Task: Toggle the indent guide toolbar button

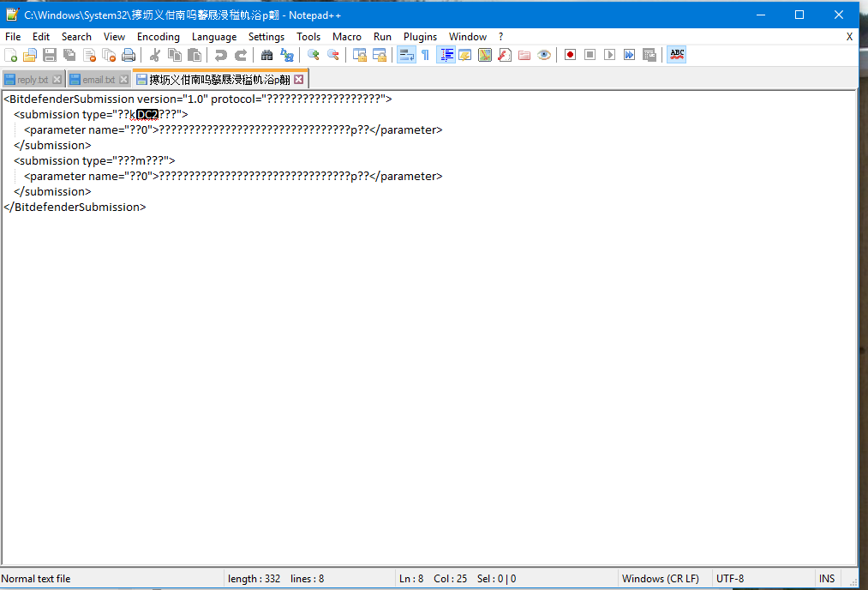Action: point(446,55)
